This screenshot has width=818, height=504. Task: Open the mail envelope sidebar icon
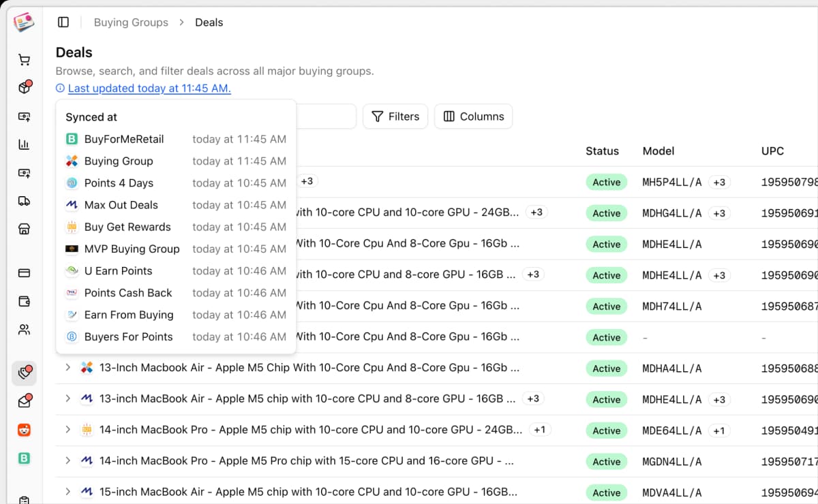(x=24, y=401)
